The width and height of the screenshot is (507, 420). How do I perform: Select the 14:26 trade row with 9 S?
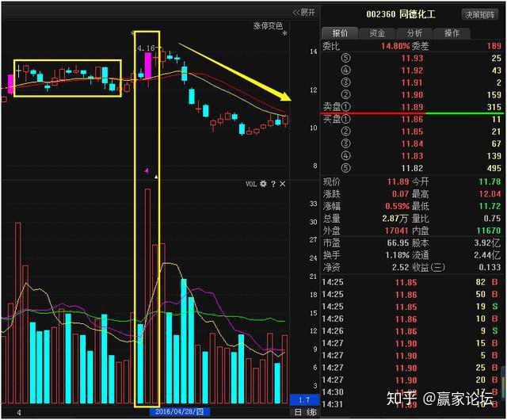point(411,331)
